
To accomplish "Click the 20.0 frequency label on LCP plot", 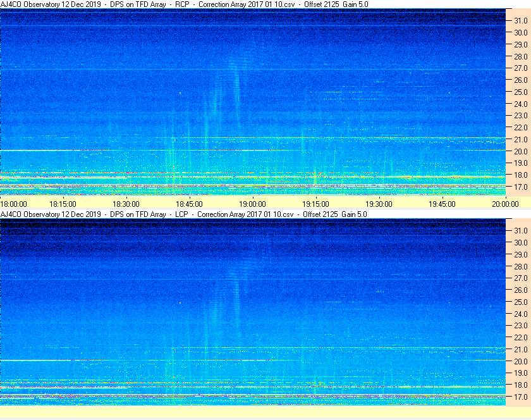I will (521, 361).
